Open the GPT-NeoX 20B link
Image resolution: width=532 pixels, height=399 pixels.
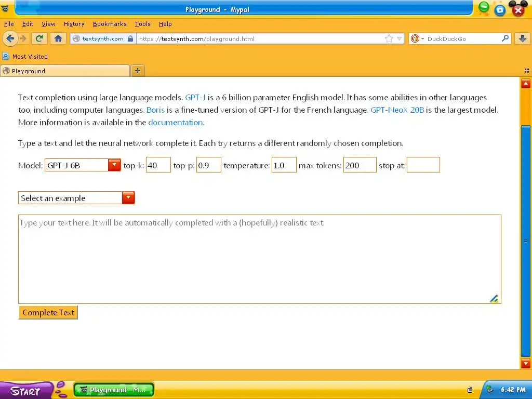point(397,110)
